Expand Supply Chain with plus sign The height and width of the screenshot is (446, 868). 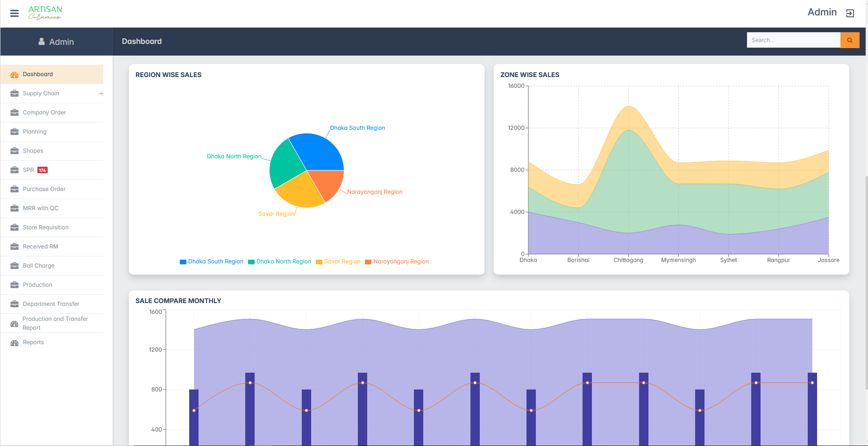pyautogui.click(x=101, y=94)
